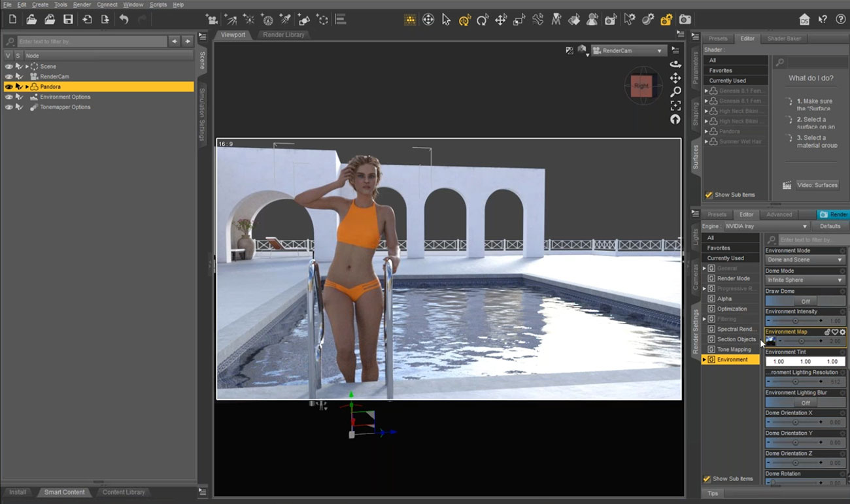The width and height of the screenshot is (850, 504).
Task: Activate the Translate tool
Action: (x=501, y=20)
